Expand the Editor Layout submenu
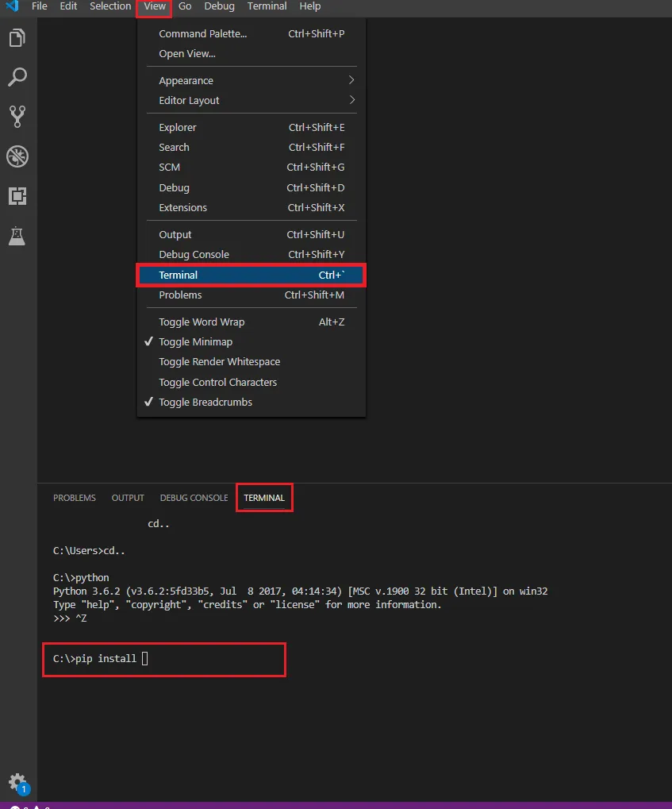 pos(252,100)
